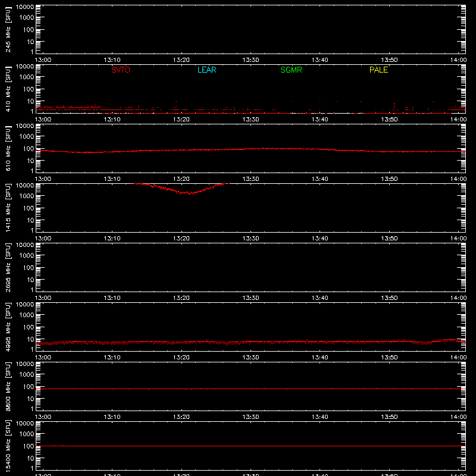
Task: Click the 13:20 tick label under 1415 MHz plot
Action: pos(181,239)
